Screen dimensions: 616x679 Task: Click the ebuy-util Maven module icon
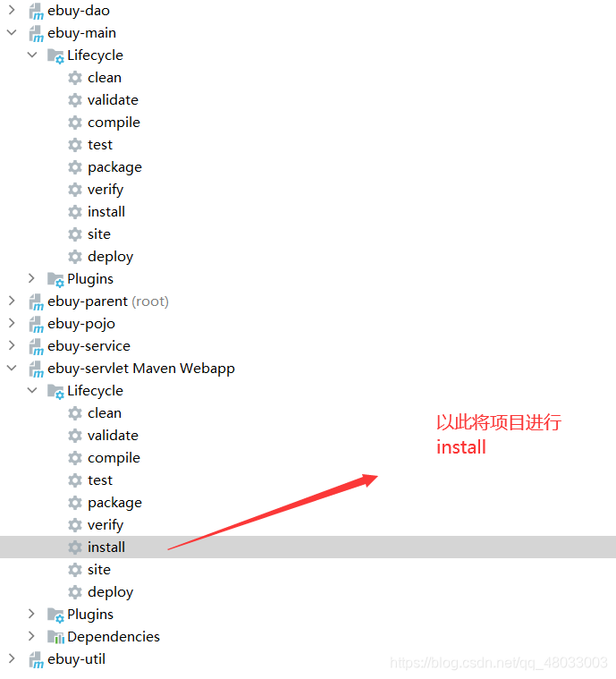tap(36, 659)
